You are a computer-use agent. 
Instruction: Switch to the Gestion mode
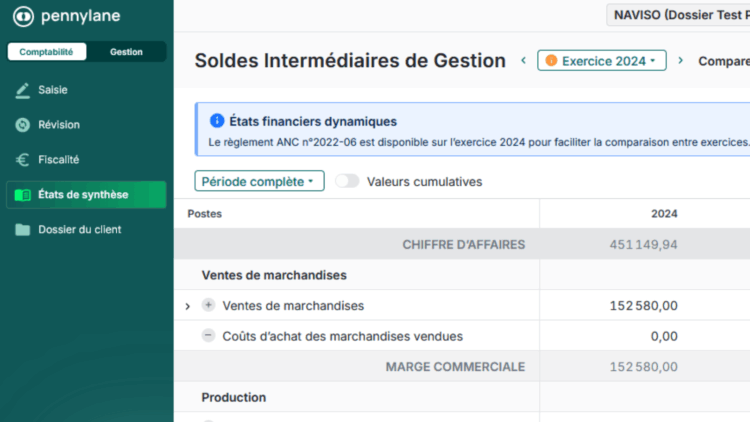point(126,52)
